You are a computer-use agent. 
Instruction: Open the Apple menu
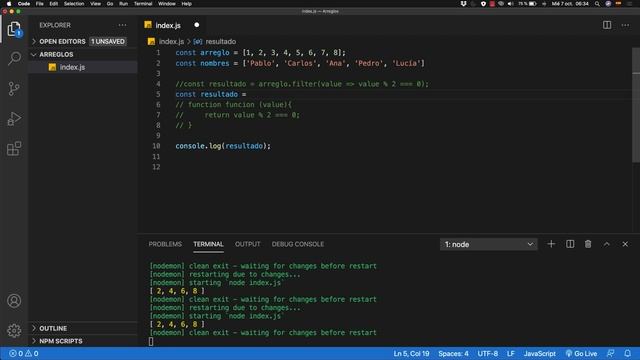(x=9, y=4)
